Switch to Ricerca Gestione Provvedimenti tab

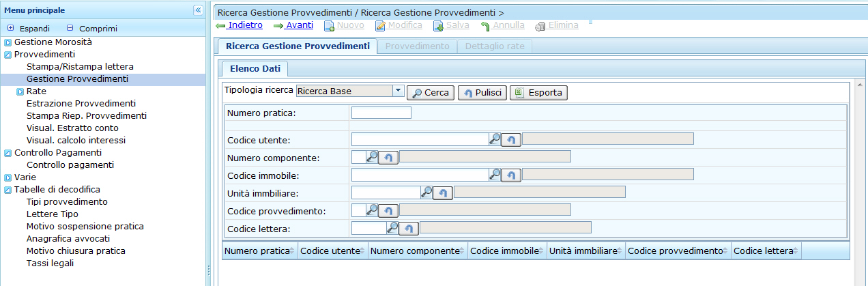click(x=297, y=46)
